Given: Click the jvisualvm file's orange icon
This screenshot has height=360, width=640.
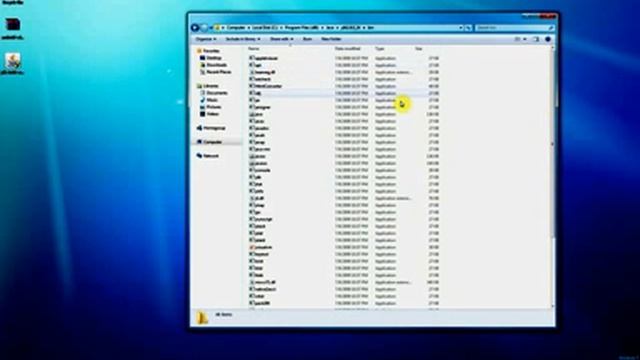Looking at the screenshot, I should click(x=252, y=247).
